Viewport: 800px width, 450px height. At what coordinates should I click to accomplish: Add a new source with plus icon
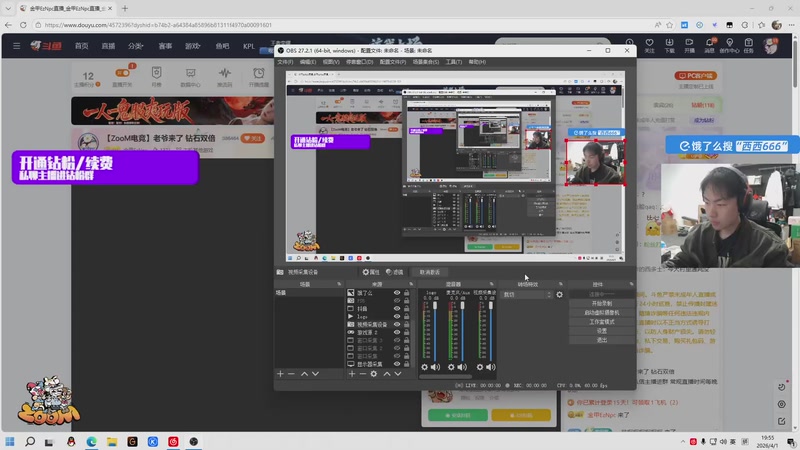click(x=352, y=374)
